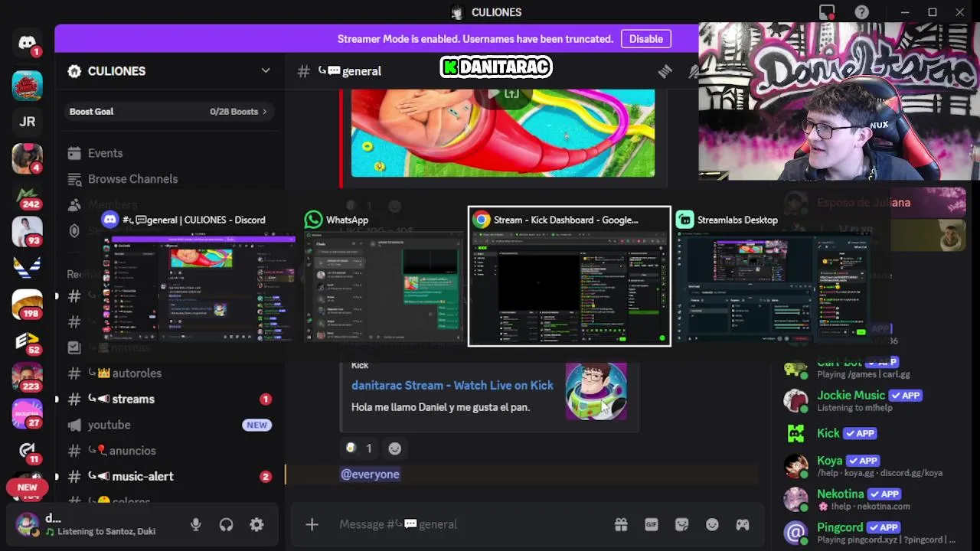Open the emoji picker

coord(712,524)
